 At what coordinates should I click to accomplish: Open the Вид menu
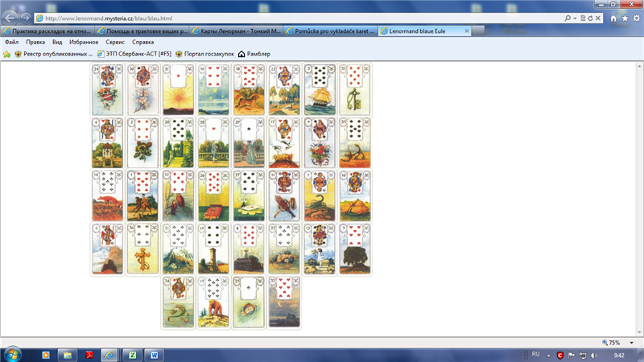57,43
